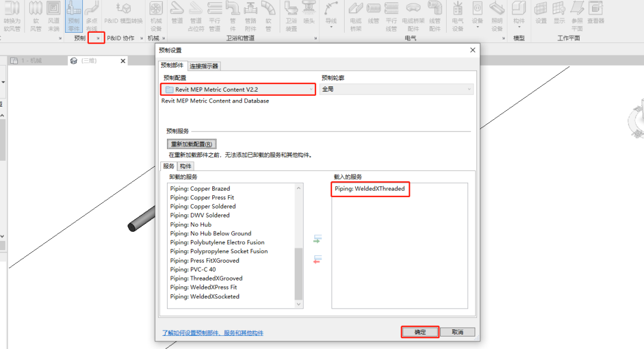Switch to the 构件 tab
644x349 pixels.
click(x=185, y=166)
